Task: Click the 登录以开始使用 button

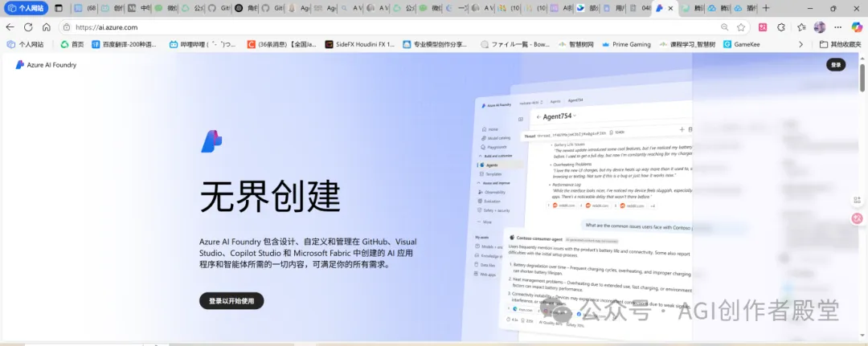Action: click(231, 301)
